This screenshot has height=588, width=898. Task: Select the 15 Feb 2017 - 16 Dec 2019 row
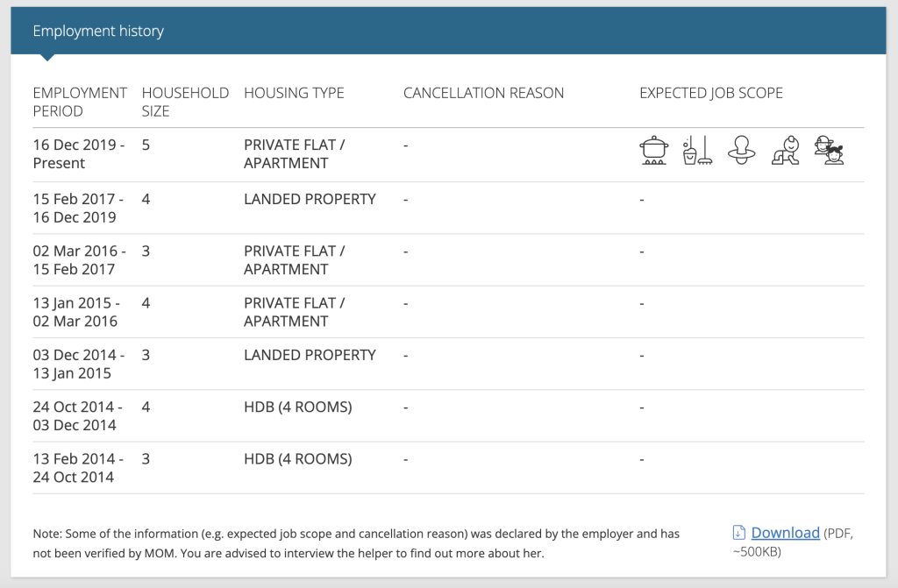click(448, 208)
